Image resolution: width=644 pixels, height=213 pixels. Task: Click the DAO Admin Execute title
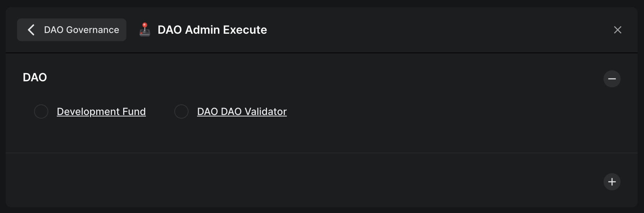(x=212, y=30)
